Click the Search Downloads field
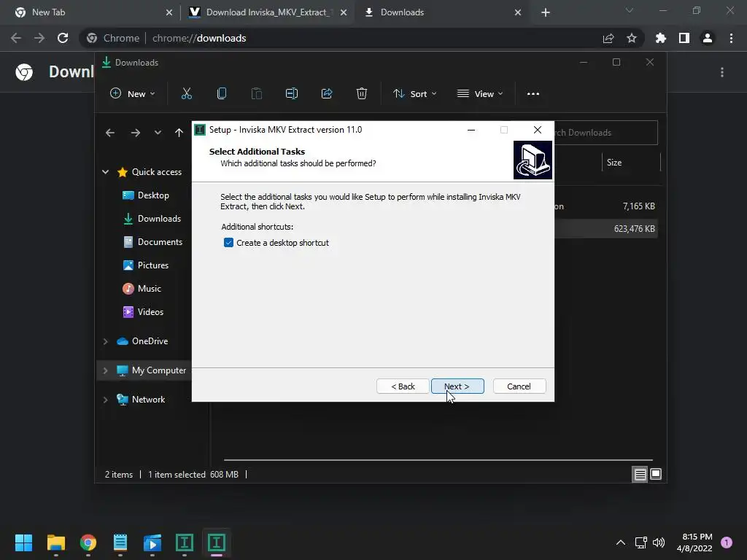The height and width of the screenshot is (560, 747). (x=605, y=133)
